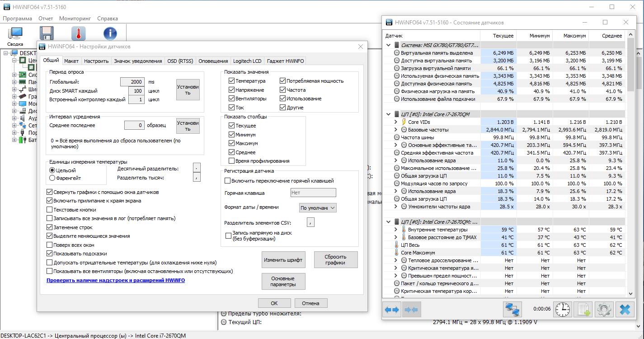Enable Текстовые кнопки checkbox
Viewport: 644px width, 339px height.
[49, 210]
